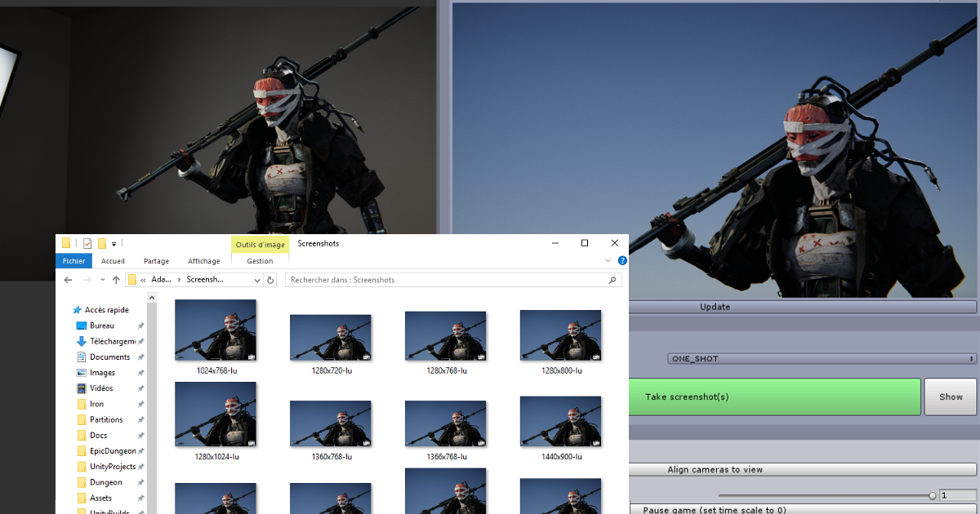Open the address bar history dropdown arrow
Viewport: 980px width, 514px height.
pos(256,279)
